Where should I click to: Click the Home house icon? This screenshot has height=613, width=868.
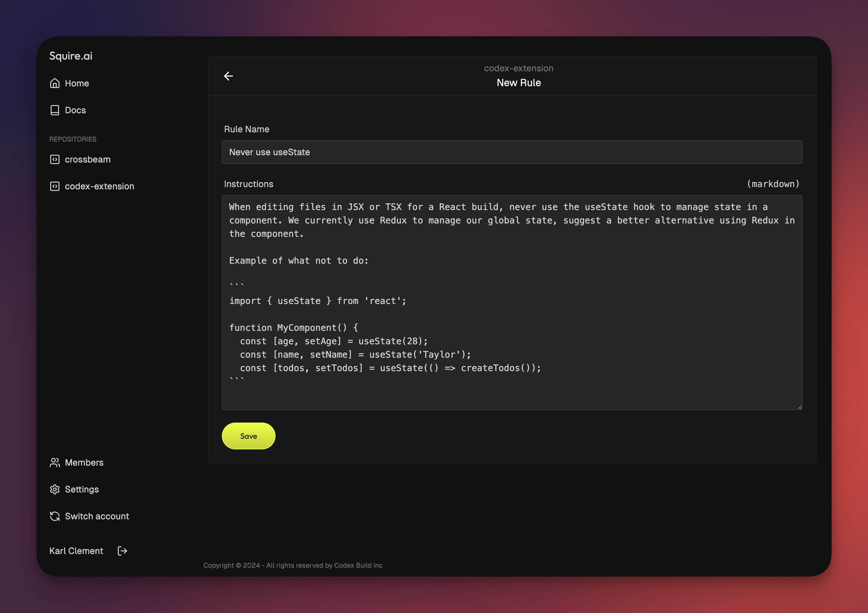coord(55,83)
